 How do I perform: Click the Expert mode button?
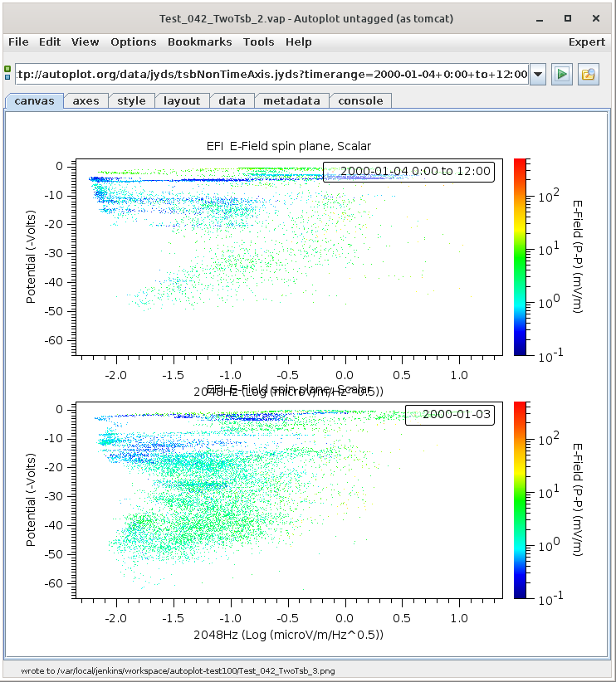586,41
